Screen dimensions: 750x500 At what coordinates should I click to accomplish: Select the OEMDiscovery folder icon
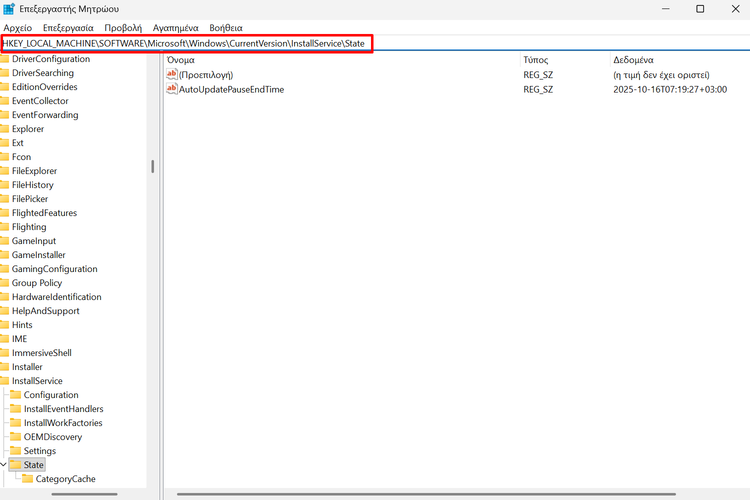click(x=16, y=437)
